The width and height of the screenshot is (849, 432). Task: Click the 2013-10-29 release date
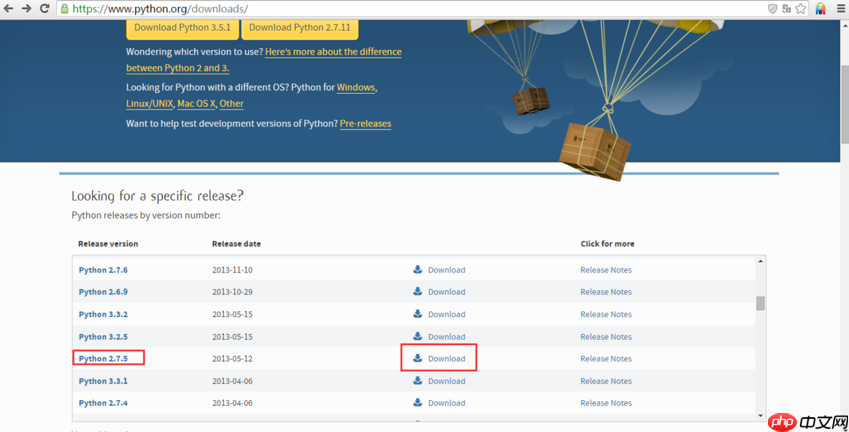coord(232,292)
